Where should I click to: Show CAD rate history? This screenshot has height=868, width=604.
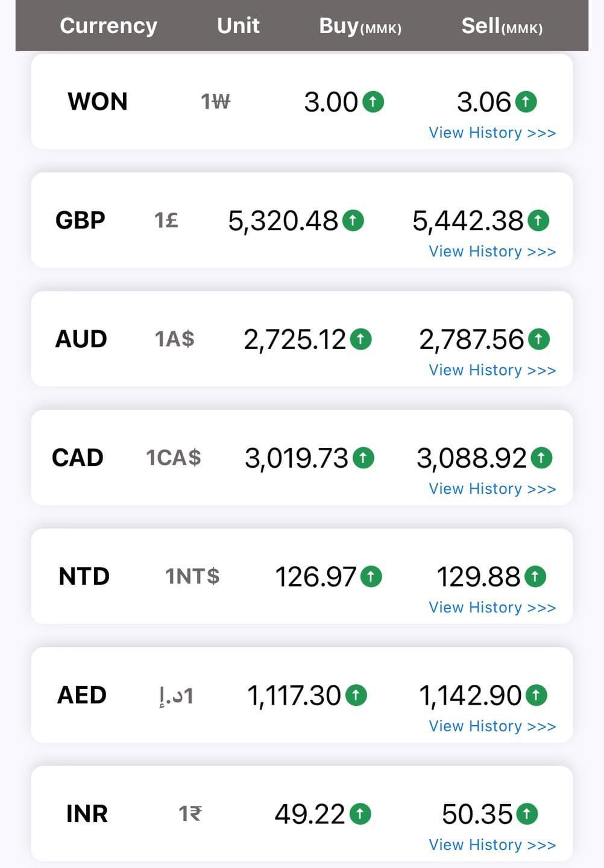(x=492, y=489)
